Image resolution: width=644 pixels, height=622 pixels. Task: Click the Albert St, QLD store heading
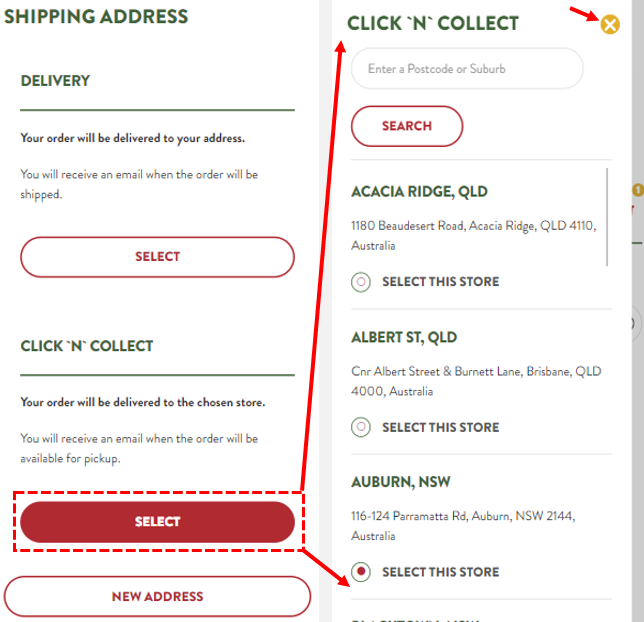coord(404,338)
